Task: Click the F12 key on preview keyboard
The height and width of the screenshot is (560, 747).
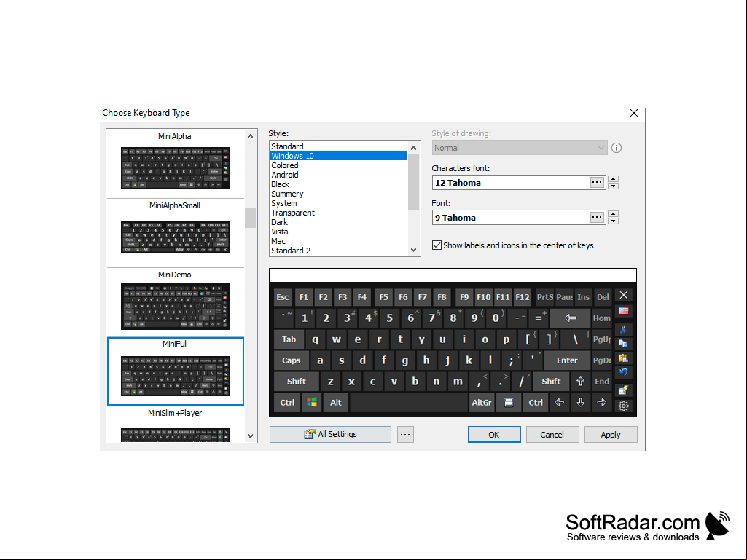Action: tap(522, 297)
